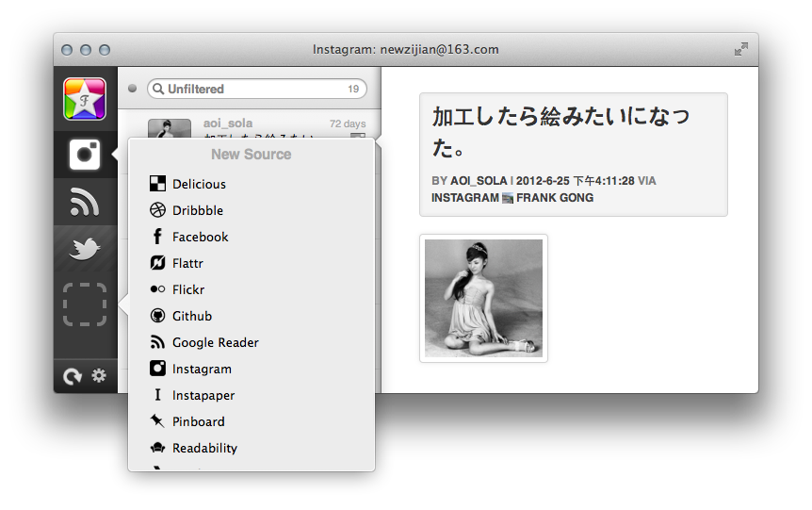Open settings gear in sidebar

99,375
